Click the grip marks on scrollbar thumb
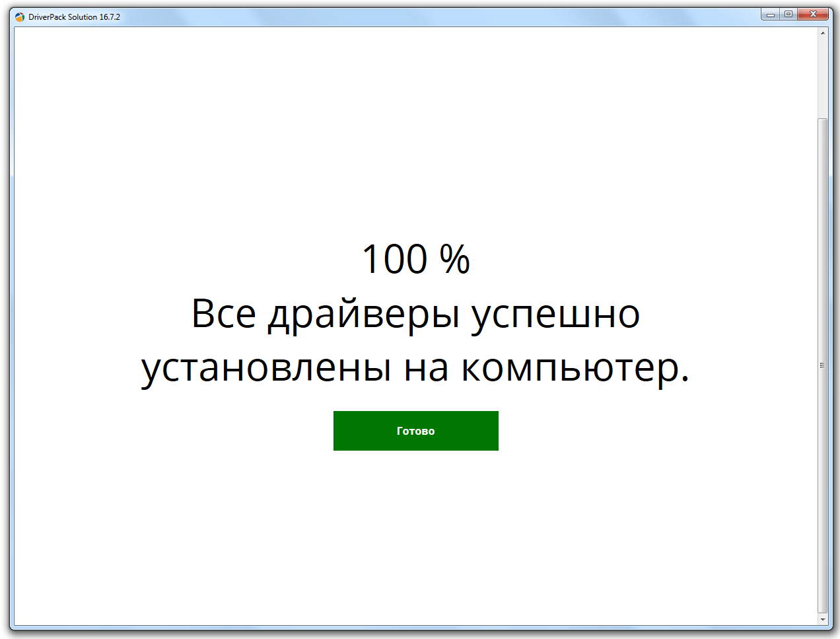 point(822,365)
